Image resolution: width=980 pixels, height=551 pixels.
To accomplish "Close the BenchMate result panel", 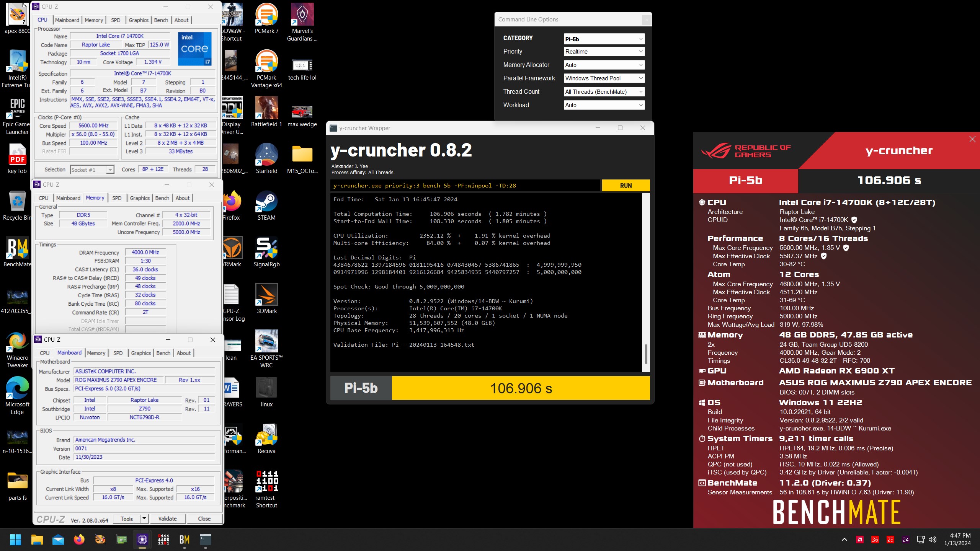I will click(x=972, y=139).
